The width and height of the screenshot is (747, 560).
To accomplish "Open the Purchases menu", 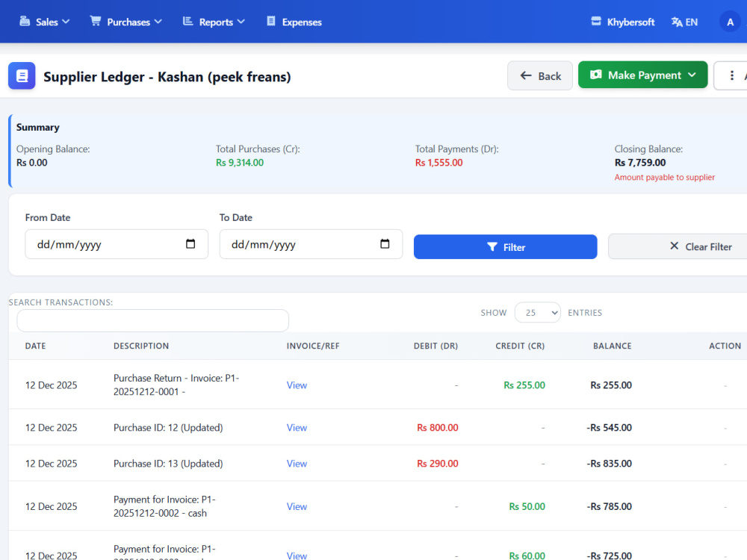I will (126, 22).
